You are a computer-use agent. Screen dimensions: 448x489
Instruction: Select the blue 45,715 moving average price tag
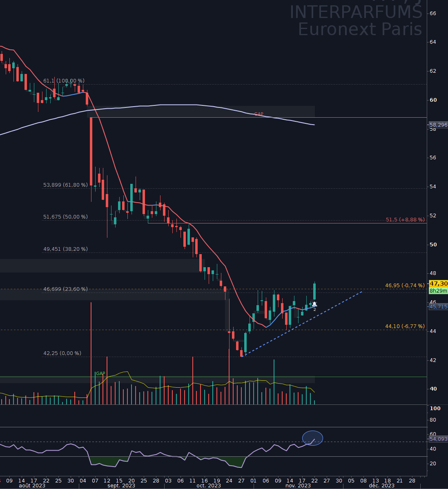(438, 306)
